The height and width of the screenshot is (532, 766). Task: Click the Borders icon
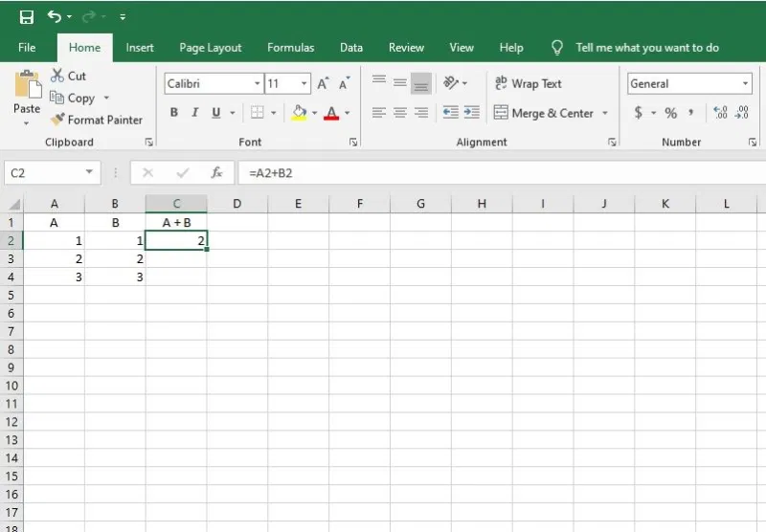(x=258, y=113)
